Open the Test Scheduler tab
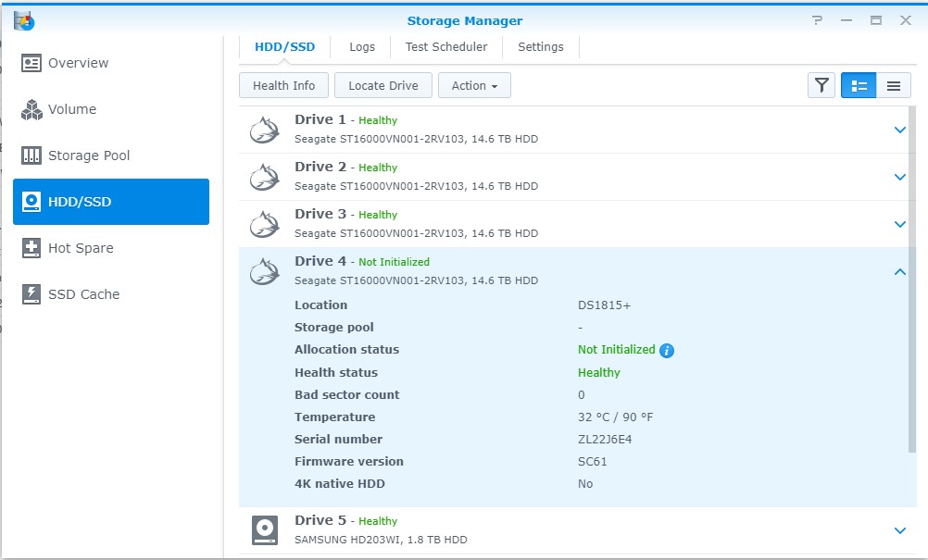The width and height of the screenshot is (928, 560). pos(446,46)
